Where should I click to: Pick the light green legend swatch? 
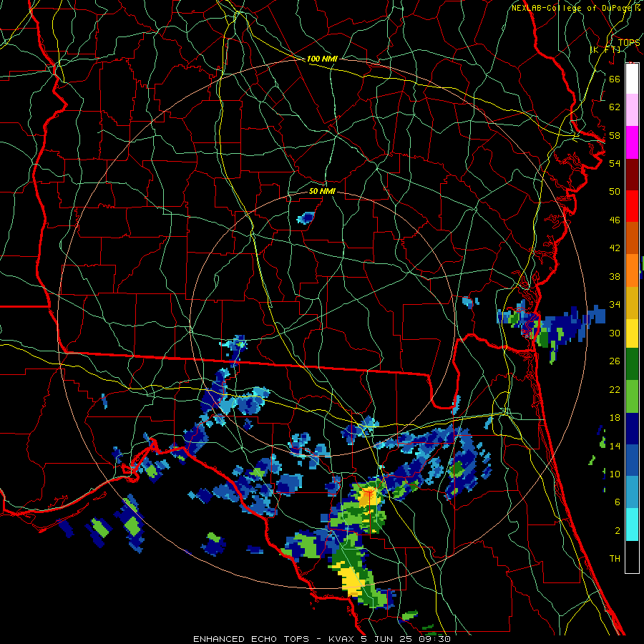[x=632, y=396]
